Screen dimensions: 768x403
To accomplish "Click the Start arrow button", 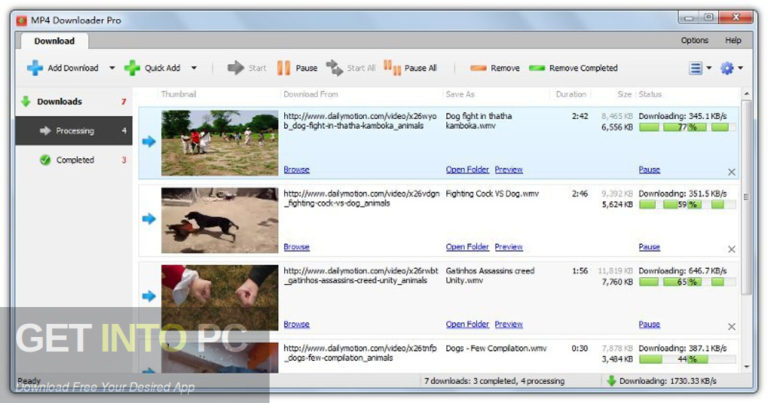I will pyautogui.click(x=246, y=68).
